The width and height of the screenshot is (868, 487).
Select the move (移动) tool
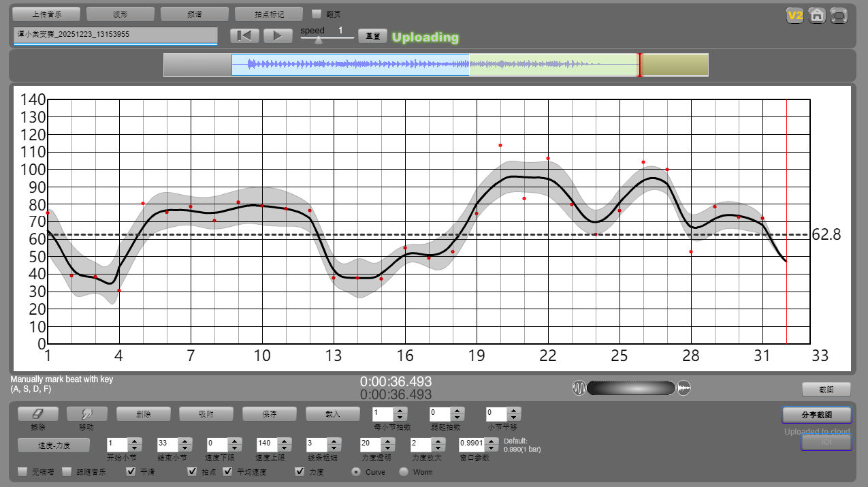coord(86,413)
